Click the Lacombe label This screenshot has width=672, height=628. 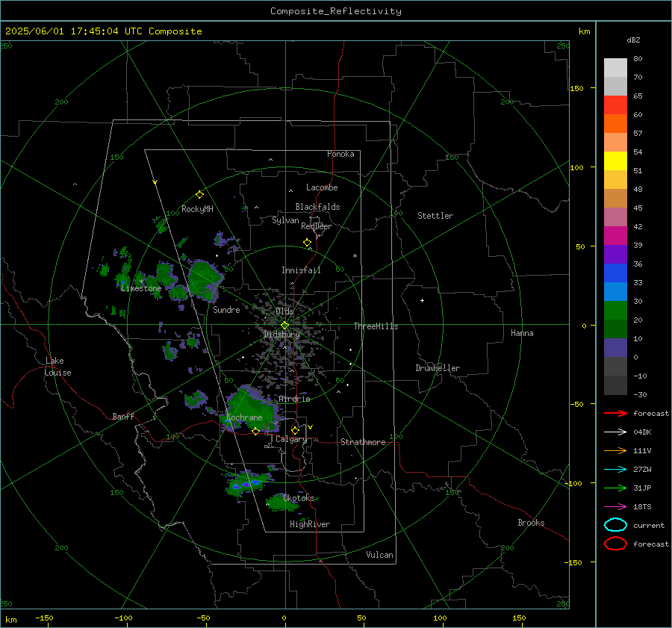[x=322, y=187]
